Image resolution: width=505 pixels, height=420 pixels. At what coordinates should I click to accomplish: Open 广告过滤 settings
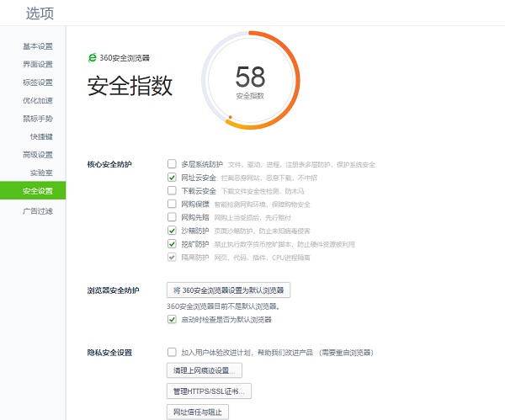(x=38, y=211)
